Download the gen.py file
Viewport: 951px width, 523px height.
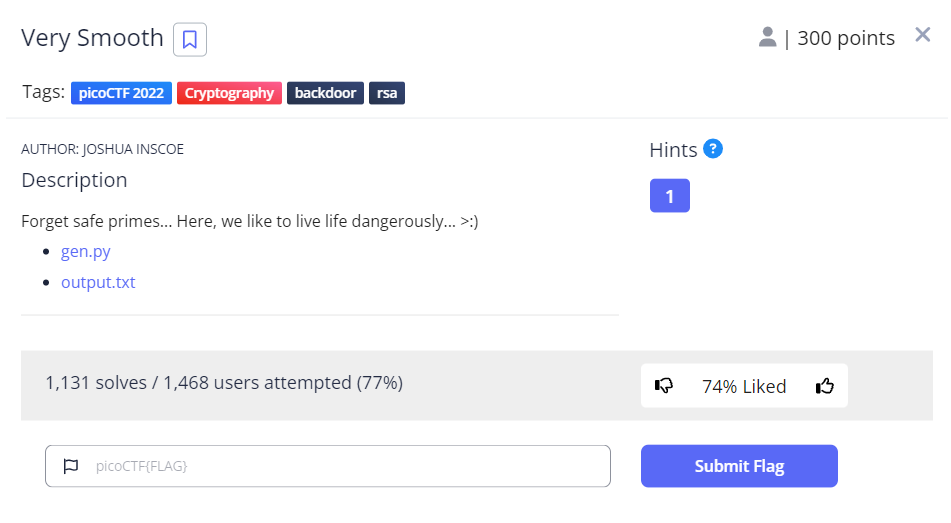tap(86, 252)
